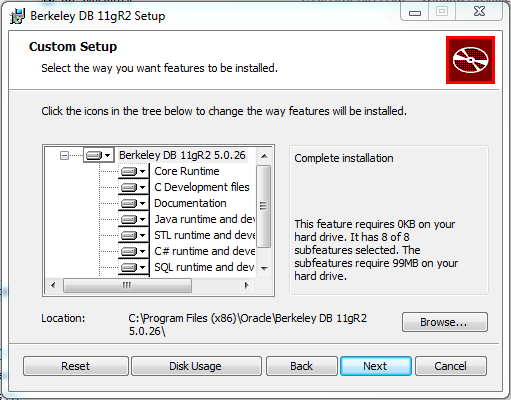Open the Java runtime feature drive icon
The height and width of the screenshot is (400, 511).
[x=133, y=219]
